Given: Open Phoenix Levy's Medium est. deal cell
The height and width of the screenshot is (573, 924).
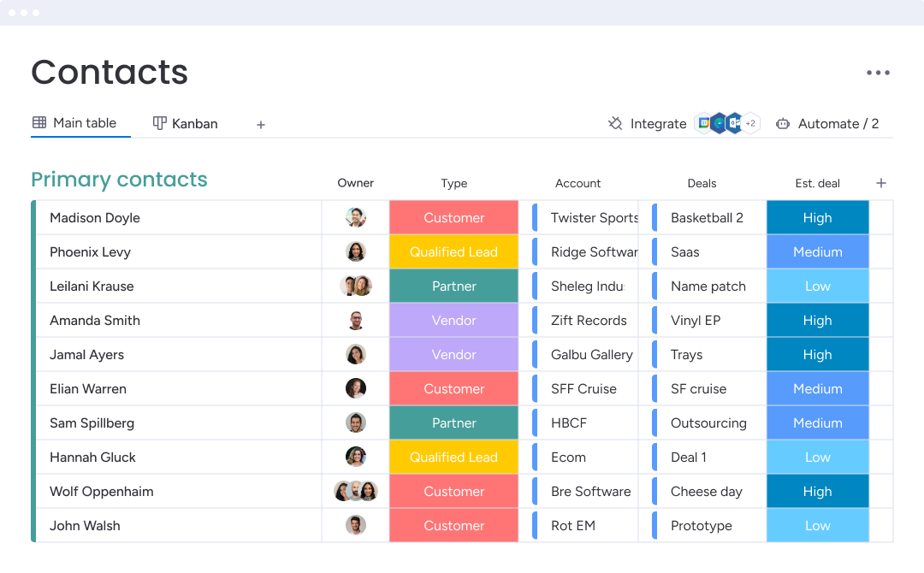Looking at the screenshot, I should pyautogui.click(x=817, y=251).
